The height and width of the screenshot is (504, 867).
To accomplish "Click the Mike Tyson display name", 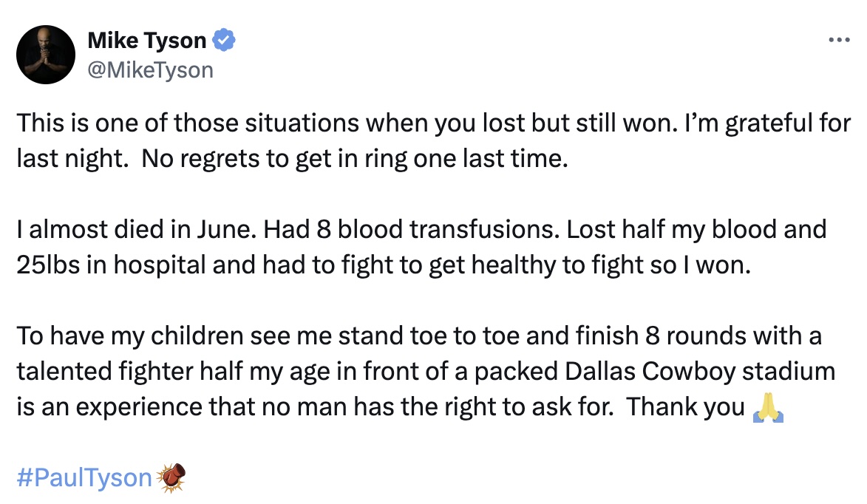I will [x=146, y=41].
